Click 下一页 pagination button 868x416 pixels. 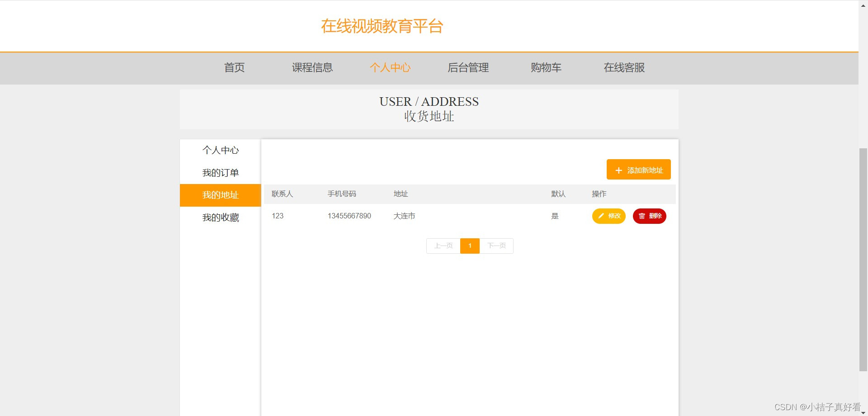(x=496, y=246)
